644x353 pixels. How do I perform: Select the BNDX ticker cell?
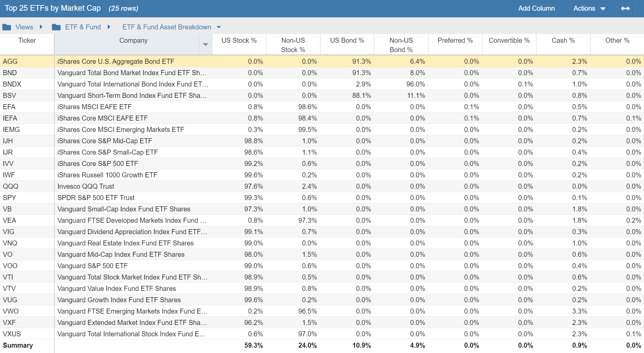click(27, 84)
